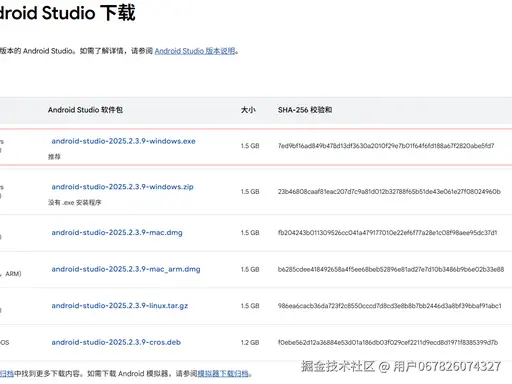Download android-studio-2025.2.3.9-mac.dmg

coord(117,232)
